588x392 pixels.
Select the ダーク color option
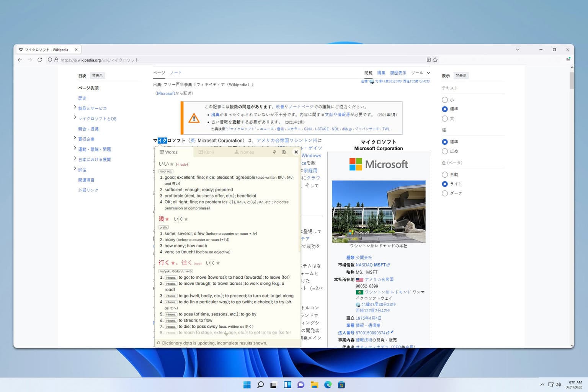(445, 193)
